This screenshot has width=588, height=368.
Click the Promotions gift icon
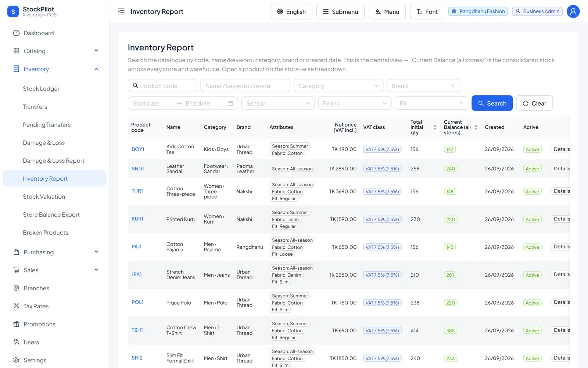[16, 324]
